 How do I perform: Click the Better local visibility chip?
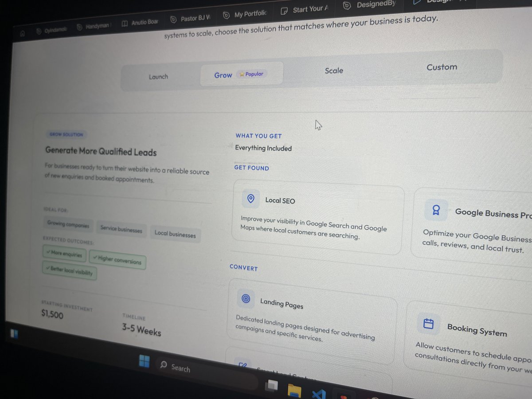(x=70, y=270)
